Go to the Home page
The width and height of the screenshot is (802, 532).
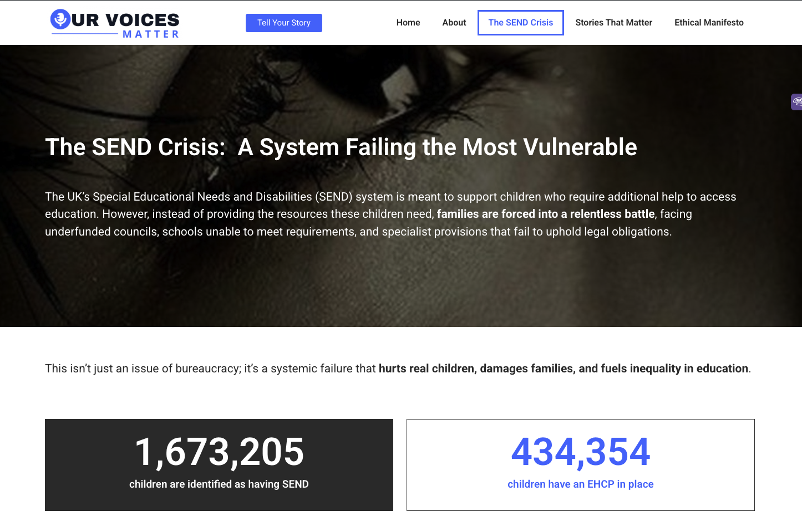point(408,23)
